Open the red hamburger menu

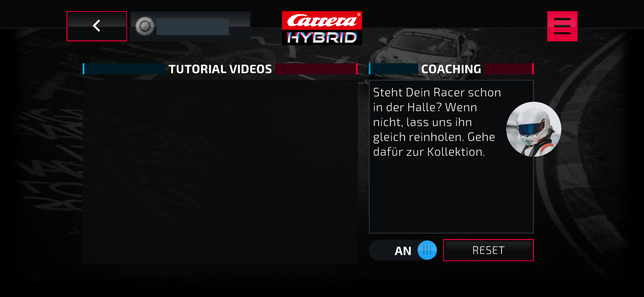click(562, 26)
